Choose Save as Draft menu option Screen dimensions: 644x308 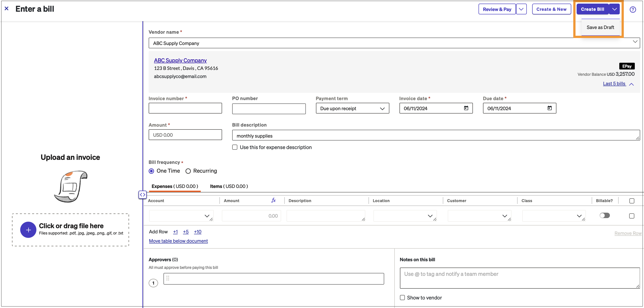(600, 27)
